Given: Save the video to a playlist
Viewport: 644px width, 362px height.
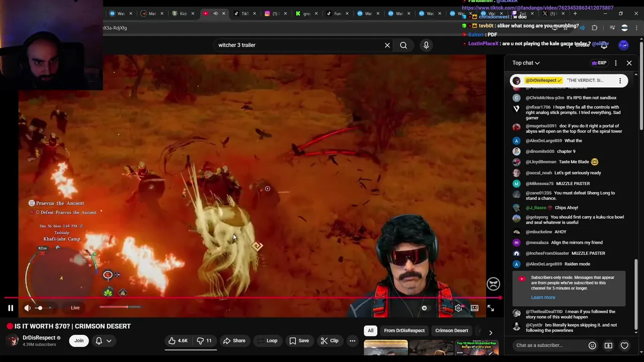Looking at the screenshot, I should [x=299, y=341].
